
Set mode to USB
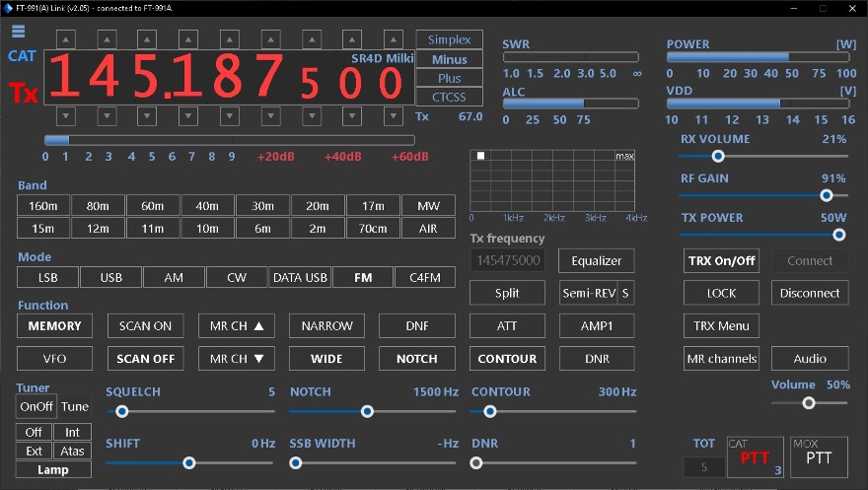(110, 277)
